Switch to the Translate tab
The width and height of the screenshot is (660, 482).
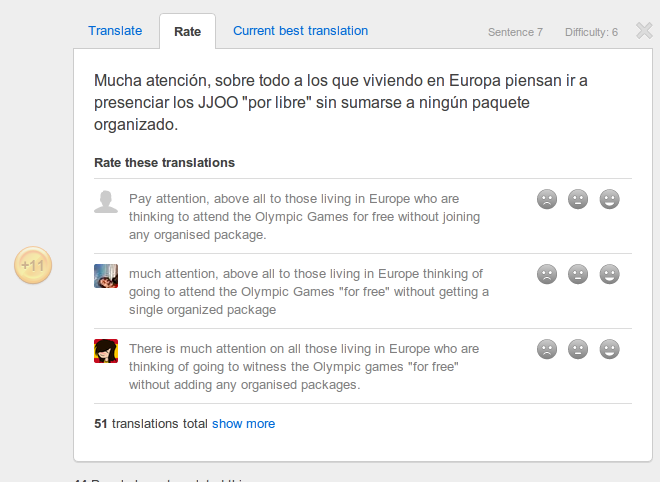[x=115, y=31]
